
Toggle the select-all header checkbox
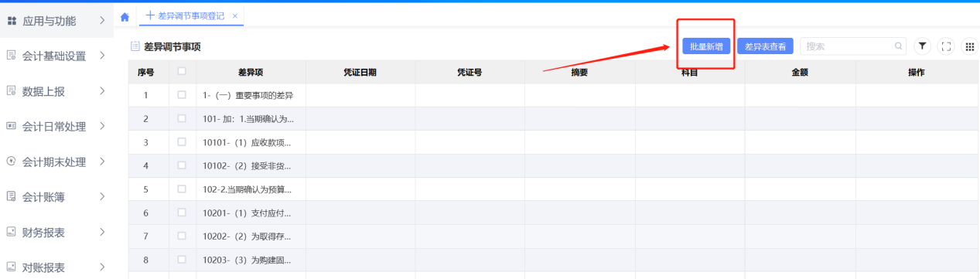[x=182, y=72]
